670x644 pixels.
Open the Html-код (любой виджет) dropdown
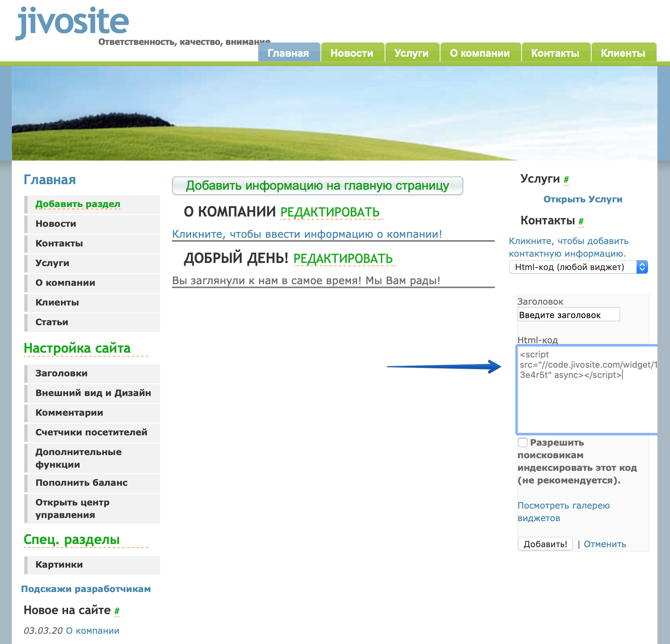578,267
